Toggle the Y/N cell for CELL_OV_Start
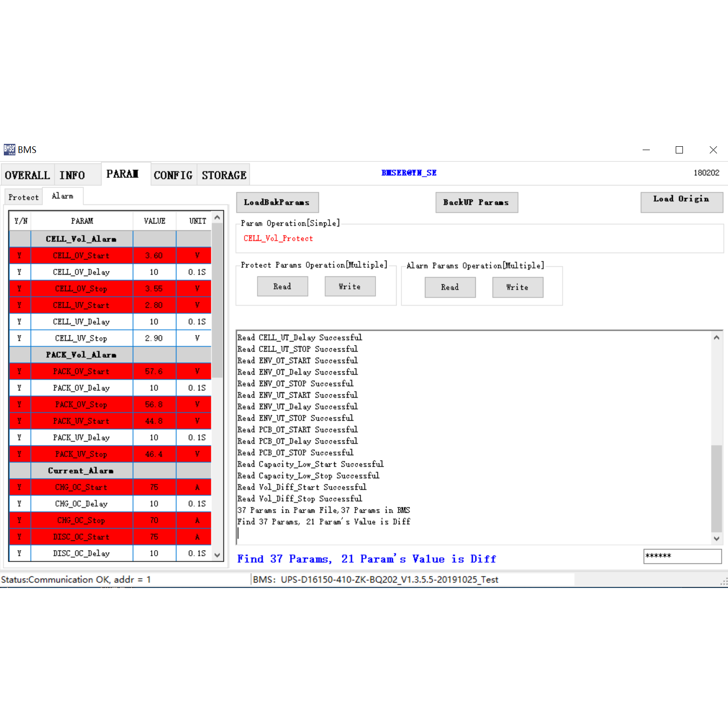 pos(20,256)
